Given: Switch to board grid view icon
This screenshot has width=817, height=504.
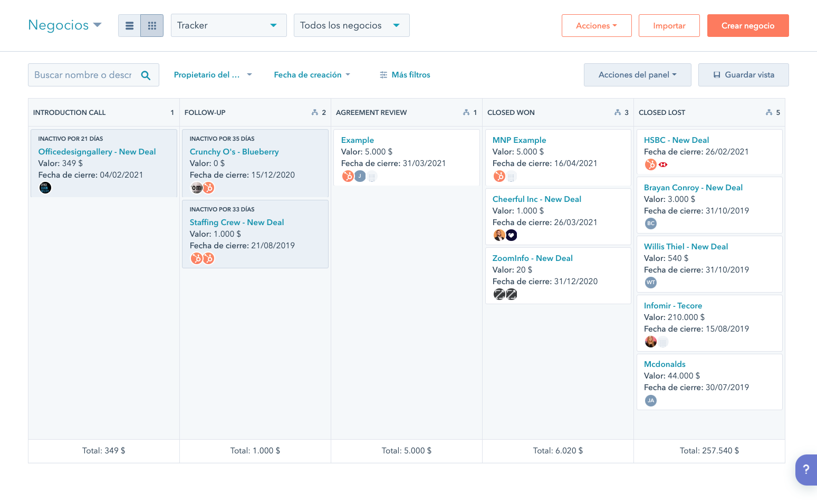Looking at the screenshot, I should pyautogui.click(x=152, y=25).
